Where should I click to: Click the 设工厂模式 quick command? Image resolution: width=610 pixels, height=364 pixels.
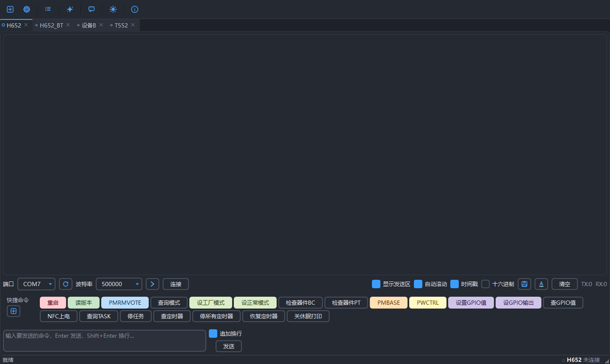(x=211, y=303)
